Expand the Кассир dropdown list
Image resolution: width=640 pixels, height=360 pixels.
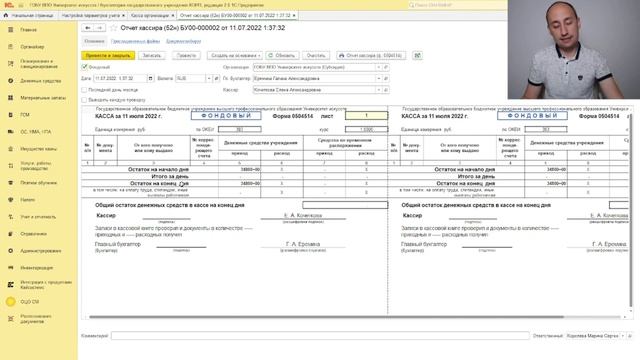(x=379, y=90)
